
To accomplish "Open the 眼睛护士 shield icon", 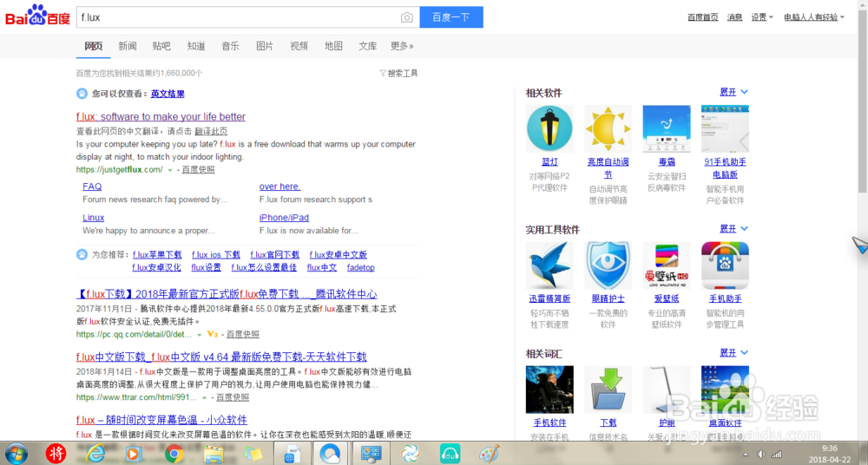I will tap(608, 265).
